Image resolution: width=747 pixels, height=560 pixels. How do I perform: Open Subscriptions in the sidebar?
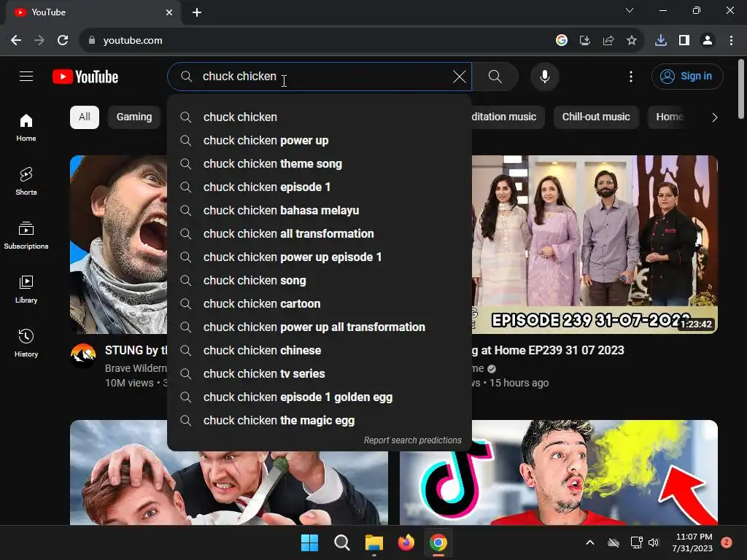coord(26,236)
